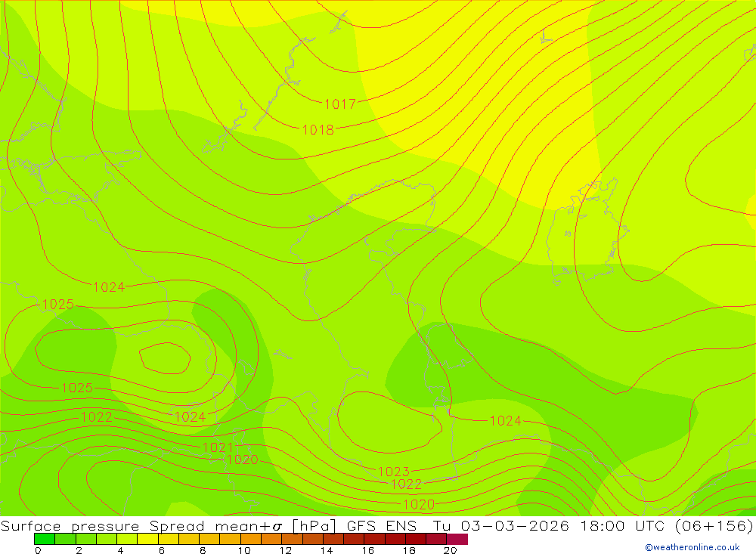Select the legend swatch between 1 and 2

coord(65,539)
